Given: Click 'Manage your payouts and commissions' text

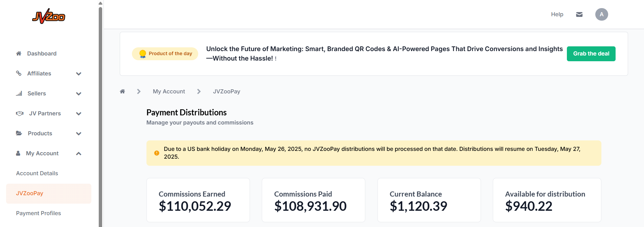Looking at the screenshot, I should point(200,122).
